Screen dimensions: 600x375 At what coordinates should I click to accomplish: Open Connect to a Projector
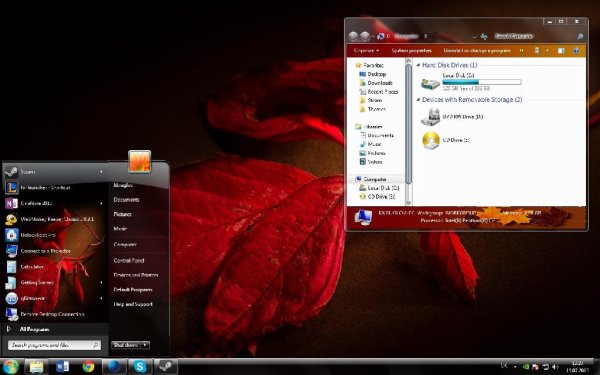pos(54,251)
